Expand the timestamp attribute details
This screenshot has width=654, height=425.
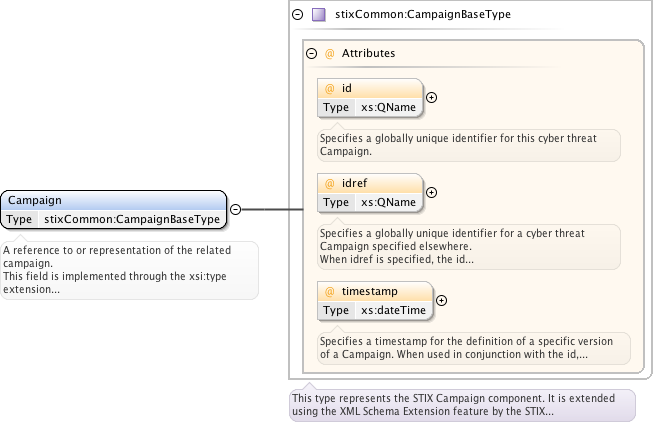(441, 299)
